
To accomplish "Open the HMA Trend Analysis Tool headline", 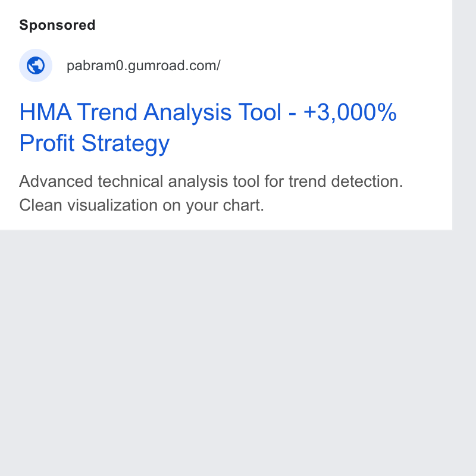I will coord(208,127).
